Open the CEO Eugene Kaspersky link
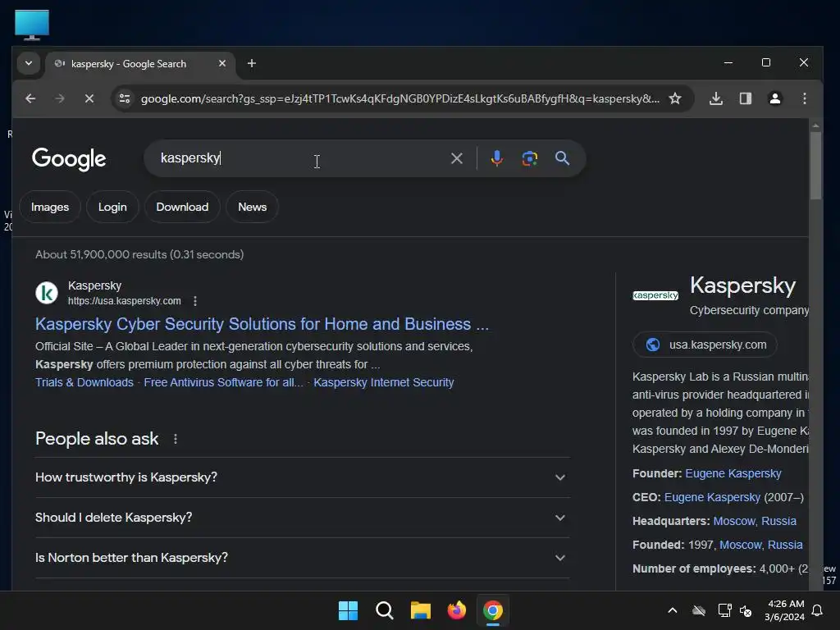 [712, 497]
